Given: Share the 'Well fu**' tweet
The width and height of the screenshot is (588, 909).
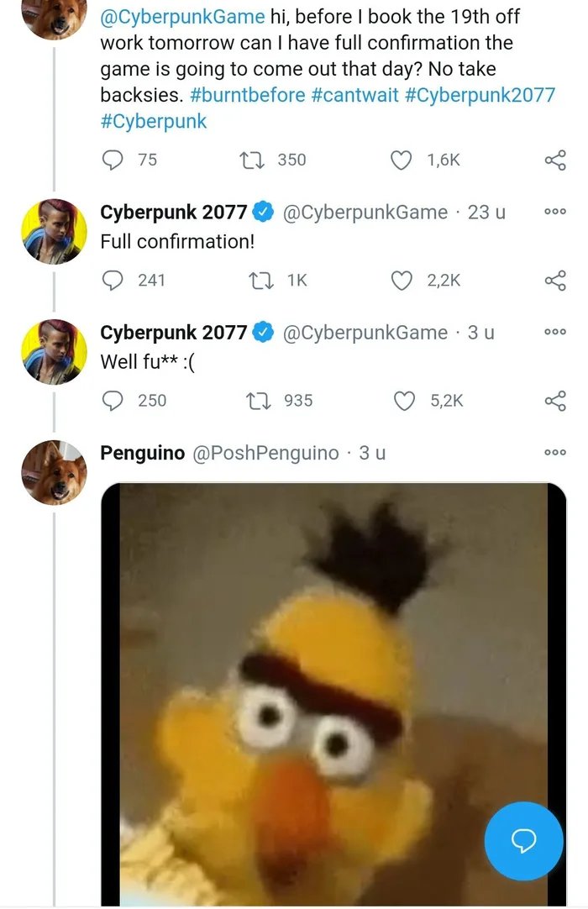Looking at the screenshot, I should (555, 401).
